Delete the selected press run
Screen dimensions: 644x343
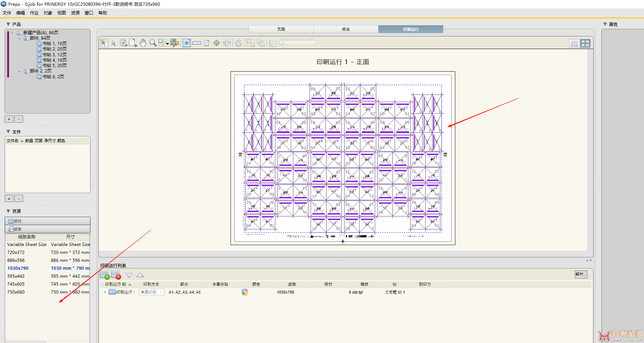click(x=116, y=275)
